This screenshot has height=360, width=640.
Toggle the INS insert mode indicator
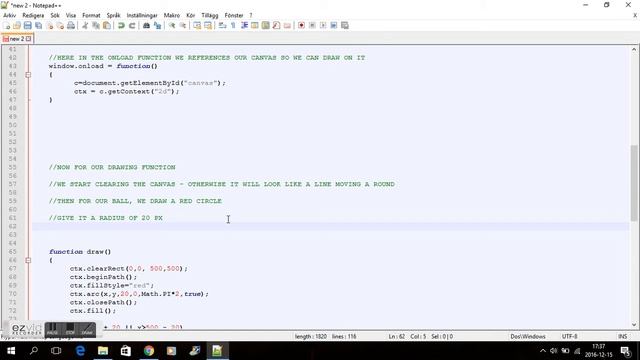(x=622, y=336)
